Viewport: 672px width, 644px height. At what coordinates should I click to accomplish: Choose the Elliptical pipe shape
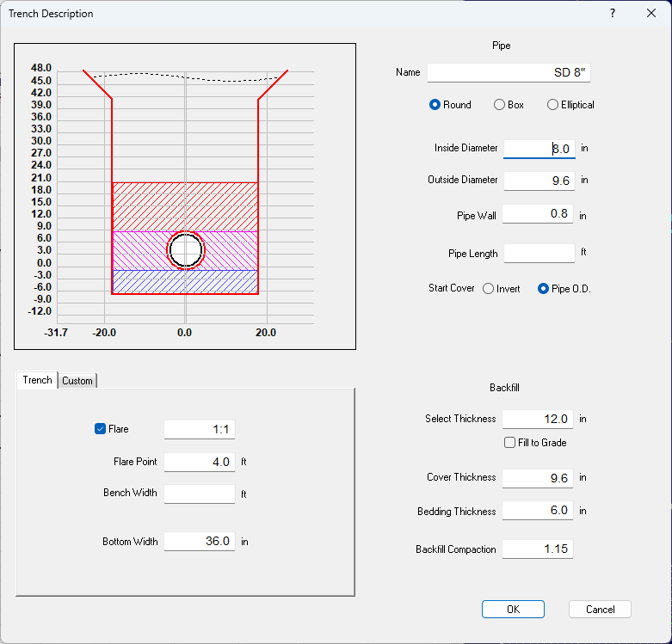[x=552, y=105]
